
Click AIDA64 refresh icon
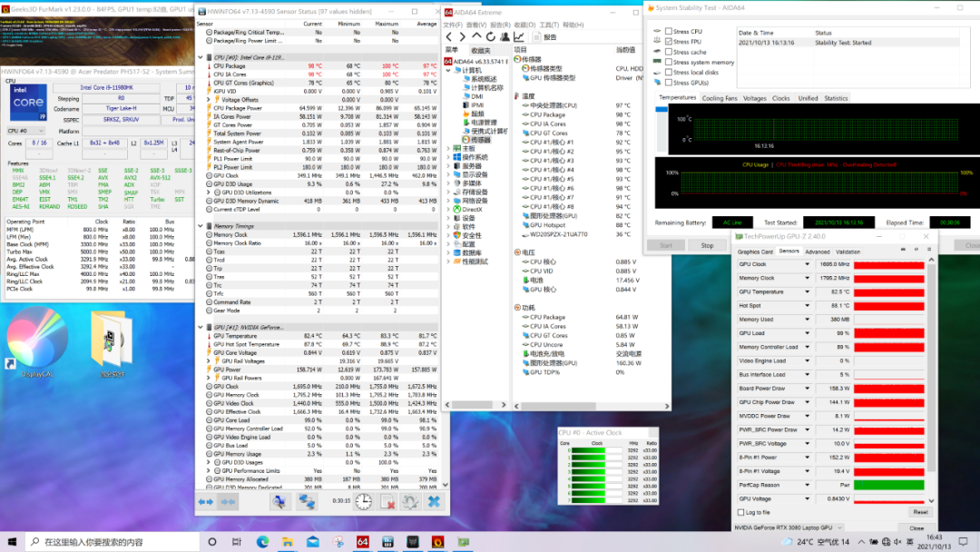click(x=491, y=37)
